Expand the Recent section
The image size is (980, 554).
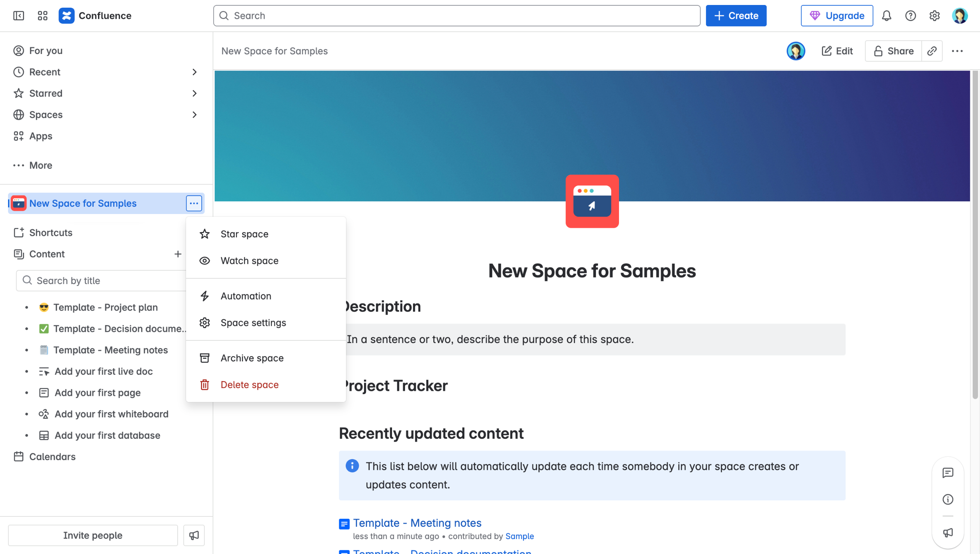[194, 72]
